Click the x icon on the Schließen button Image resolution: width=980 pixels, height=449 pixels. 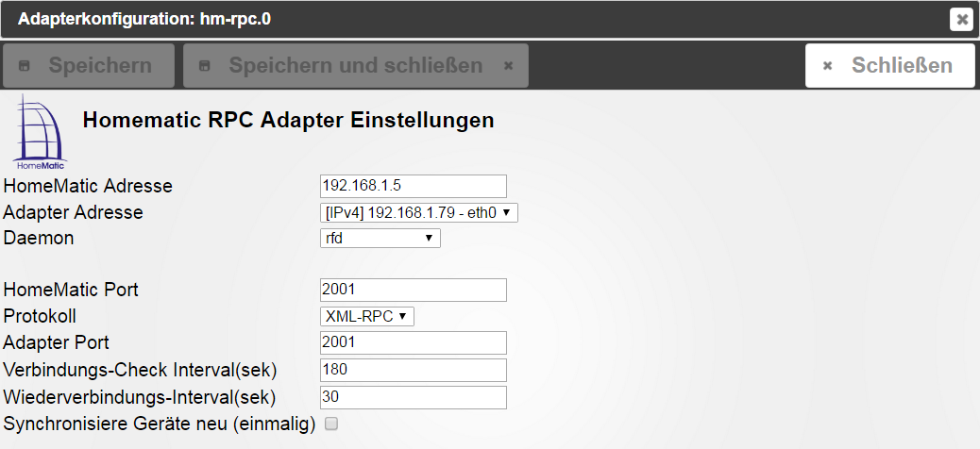pos(827,66)
